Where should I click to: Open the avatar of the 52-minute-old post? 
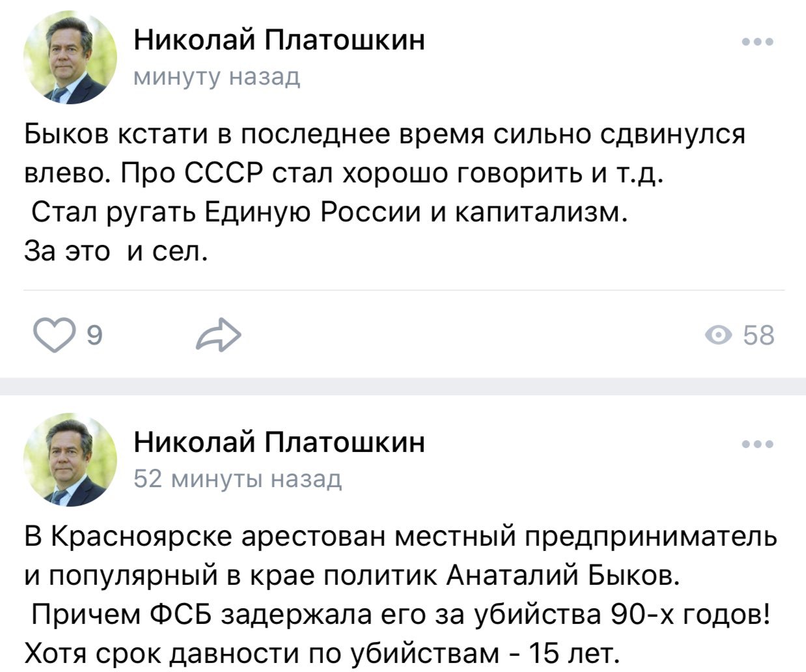70,460
